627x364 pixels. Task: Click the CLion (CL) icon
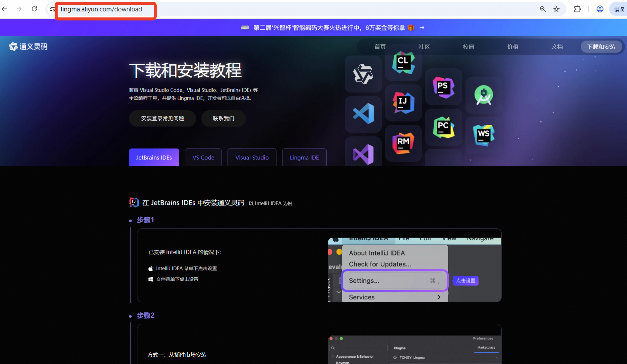click(x=403, y=63)
